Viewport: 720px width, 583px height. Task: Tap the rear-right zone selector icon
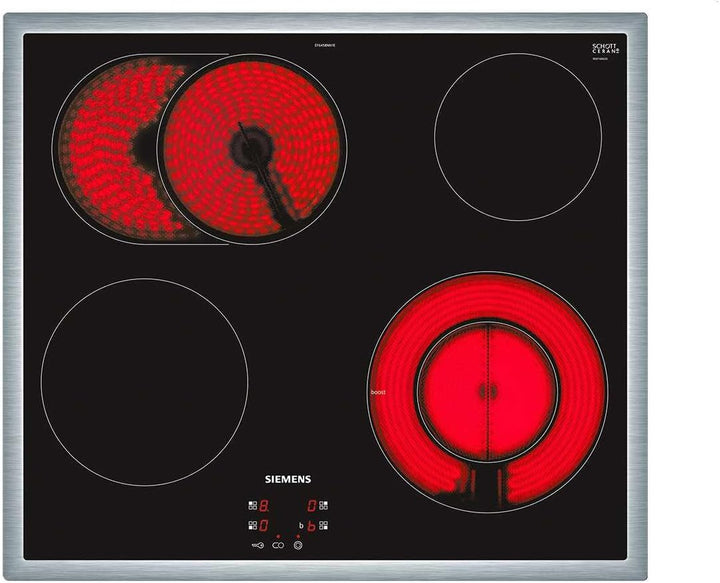point(323,506)
